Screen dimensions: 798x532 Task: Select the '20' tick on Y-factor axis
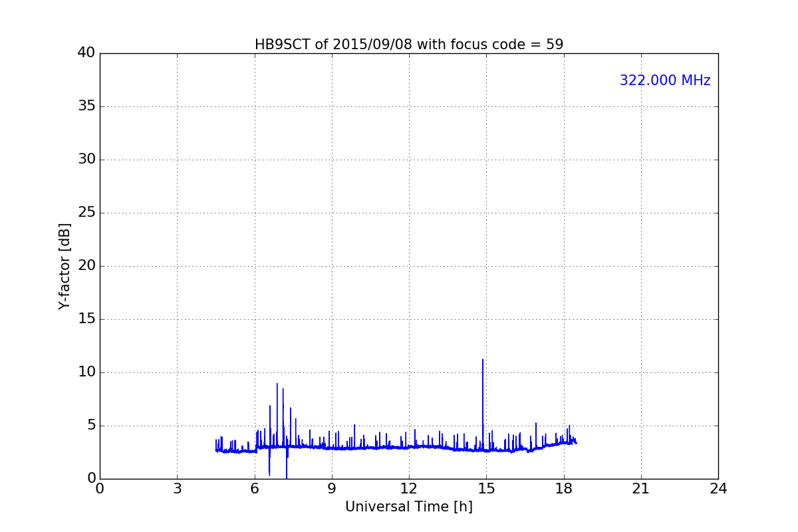point(86,266)
